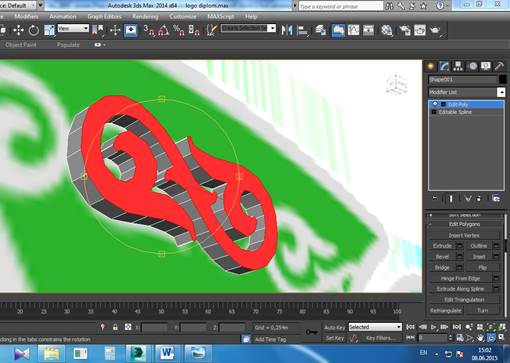Open Curve Editor icon

[x=353, y=30]
